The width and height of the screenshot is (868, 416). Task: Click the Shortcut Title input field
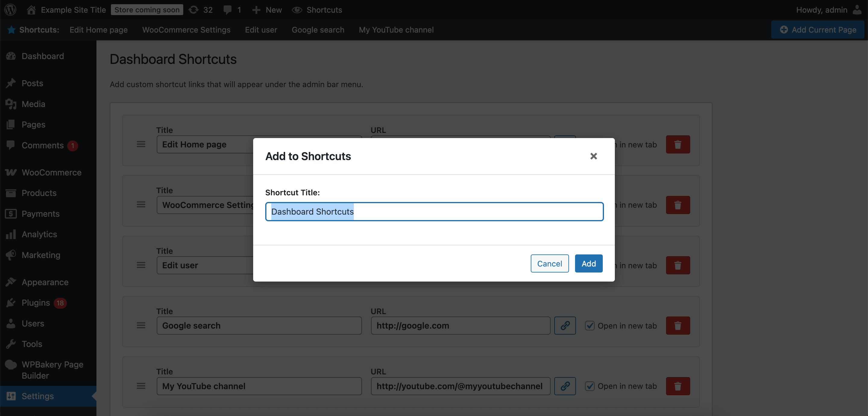point(434,211)
